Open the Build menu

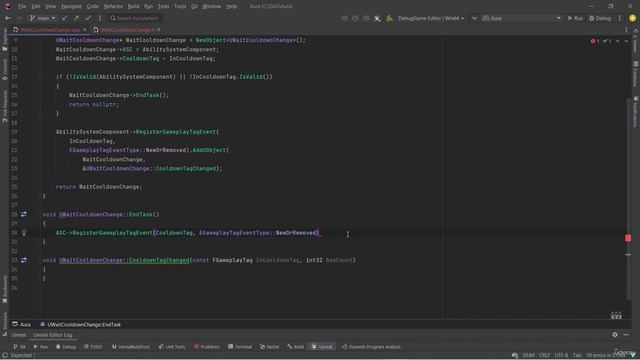pos(133,7)
